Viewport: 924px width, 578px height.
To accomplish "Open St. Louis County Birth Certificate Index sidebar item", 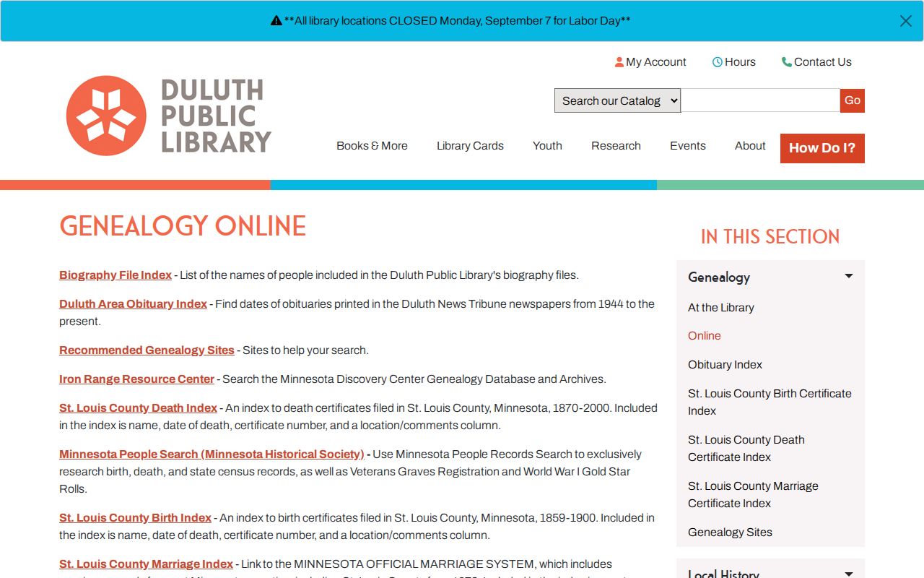I will (x=770, y=402).
